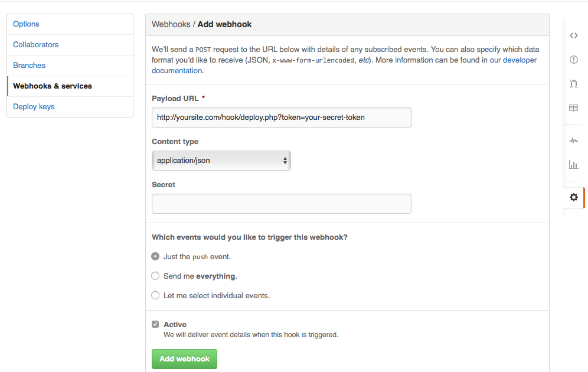Open the Pull requests icon
The height and width of the screenshot is (372, 588).
click(x=573, y=84)
